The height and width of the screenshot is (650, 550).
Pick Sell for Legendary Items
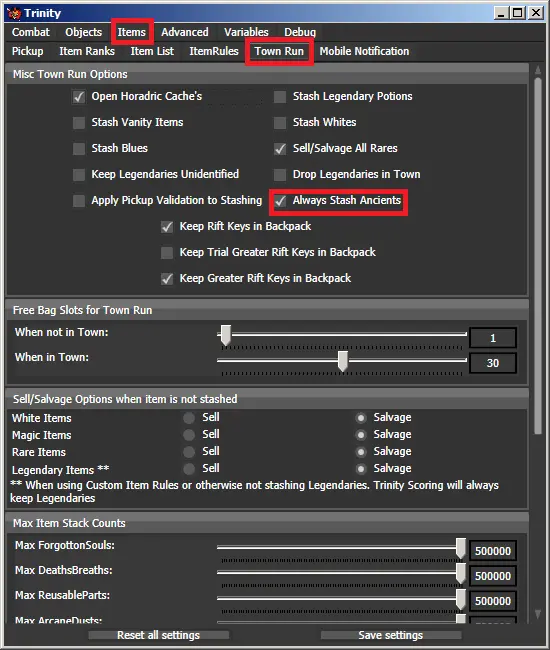click(x=189, y=469)
